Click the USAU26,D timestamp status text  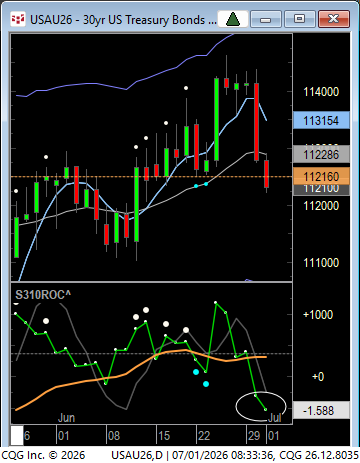(x=235, y=455)
